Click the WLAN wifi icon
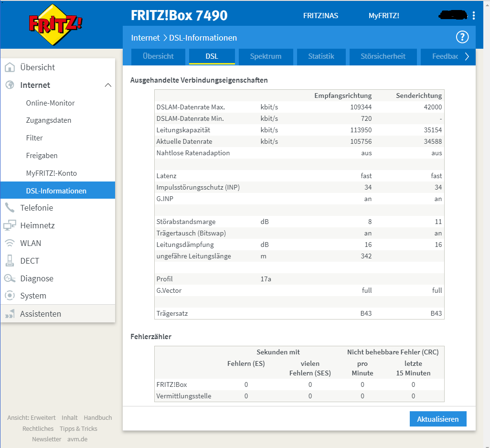This screenshot has height=448, width=490. point(10,243)
